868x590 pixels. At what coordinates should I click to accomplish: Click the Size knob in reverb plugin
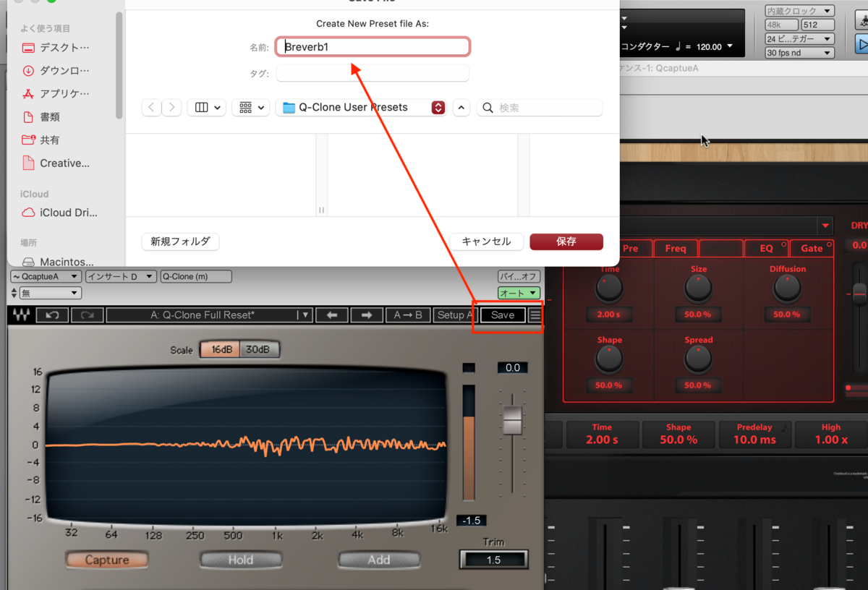698,289
